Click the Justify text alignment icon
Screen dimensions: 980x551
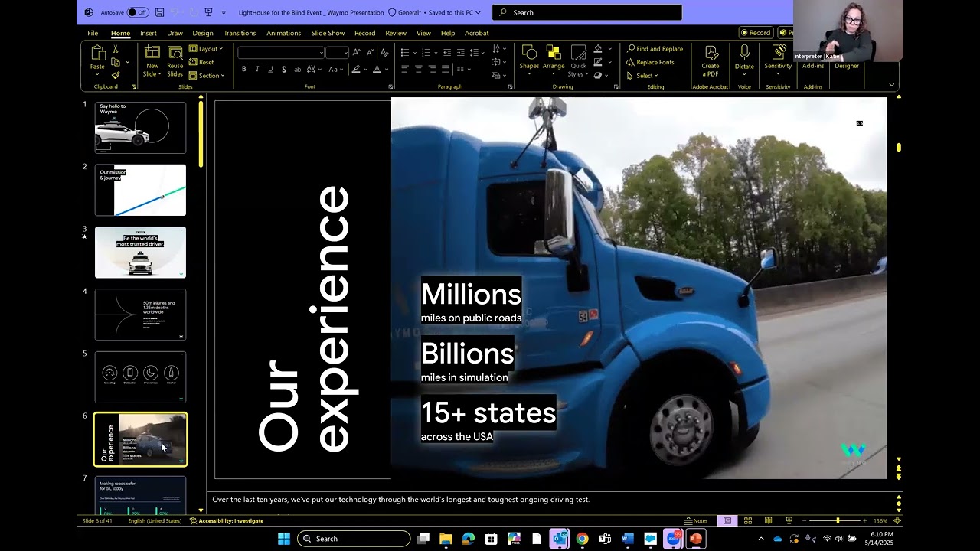[446, 69]
